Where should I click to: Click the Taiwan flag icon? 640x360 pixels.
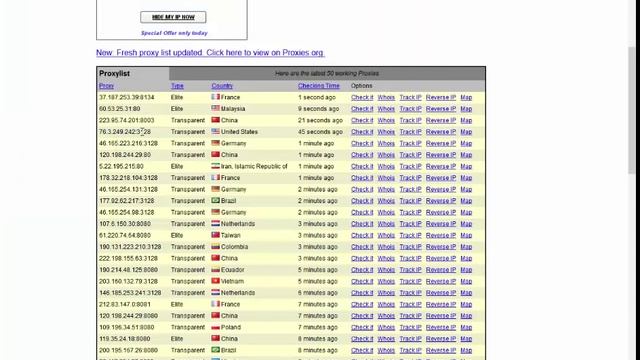click(216, 235)
